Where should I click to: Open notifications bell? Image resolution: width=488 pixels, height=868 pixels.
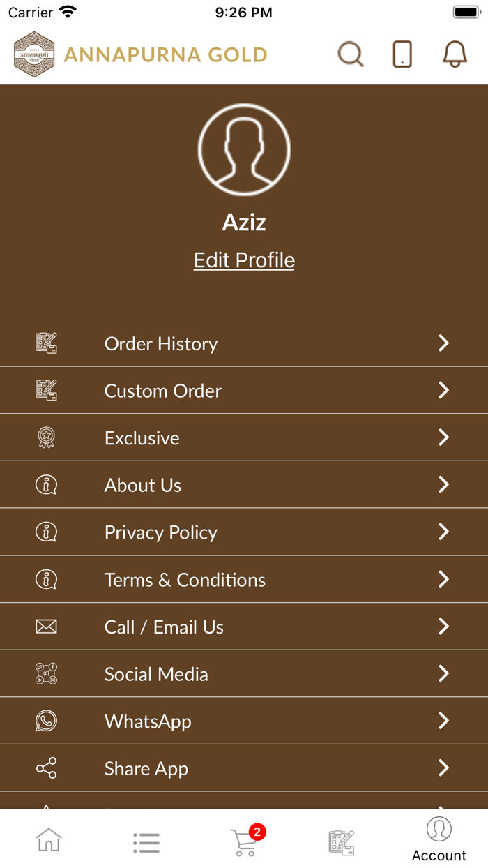tap(455, 54)
